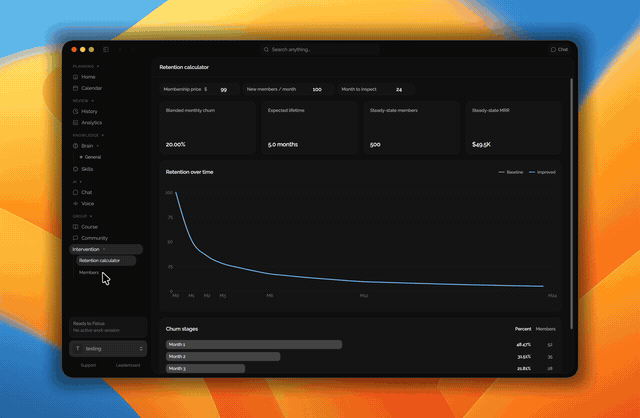Click the magnifier search icon
The height and width of the screenshot is (418, 640).
click(266, 49)
